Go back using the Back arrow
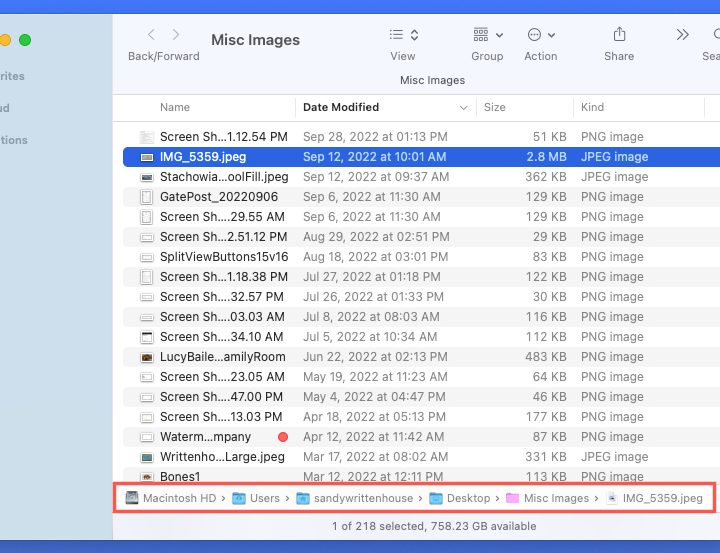Image resolution: width=720 pixels, height=553 pixels. (152, 34)
